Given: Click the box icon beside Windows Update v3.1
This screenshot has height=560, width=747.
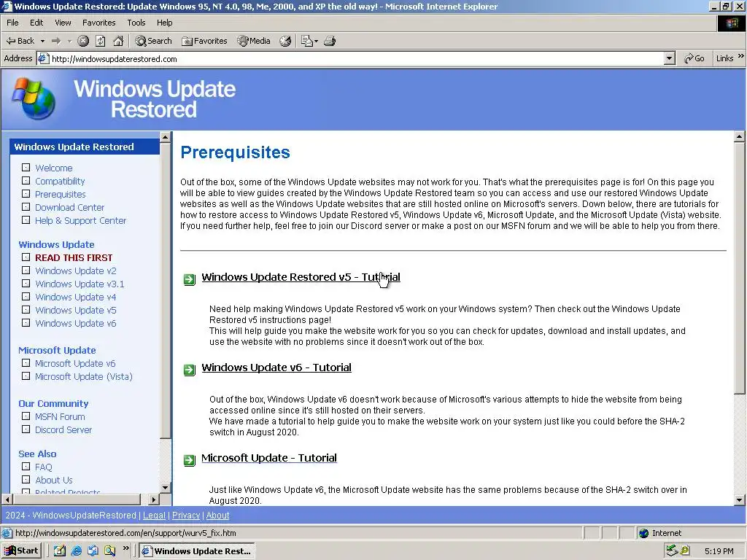Looking at the screenshot, I should pyautogui.click(x=26, y=284).
